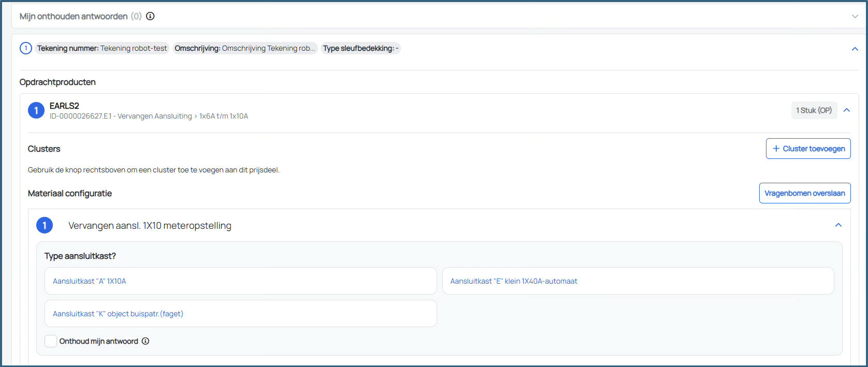The image size is (868, 367).
Task: Choose Aansluitkast "K" object buispatr.(faget)
Action: pyautogui.click(x=241, y=314)
